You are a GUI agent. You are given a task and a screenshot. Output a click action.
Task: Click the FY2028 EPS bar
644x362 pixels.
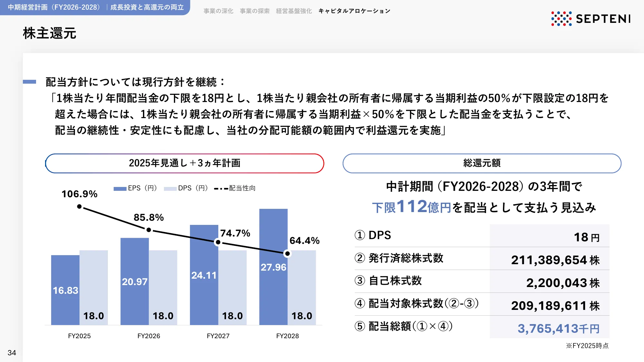pos(273,267)
